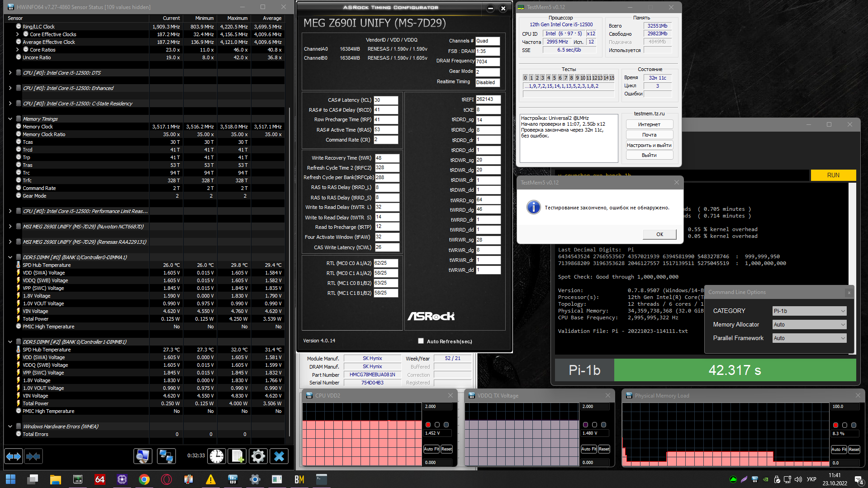Image resolution: width=868 pixels, height=488 pixels.
Task: Close the Command Line Options panel
Action: 849,293
